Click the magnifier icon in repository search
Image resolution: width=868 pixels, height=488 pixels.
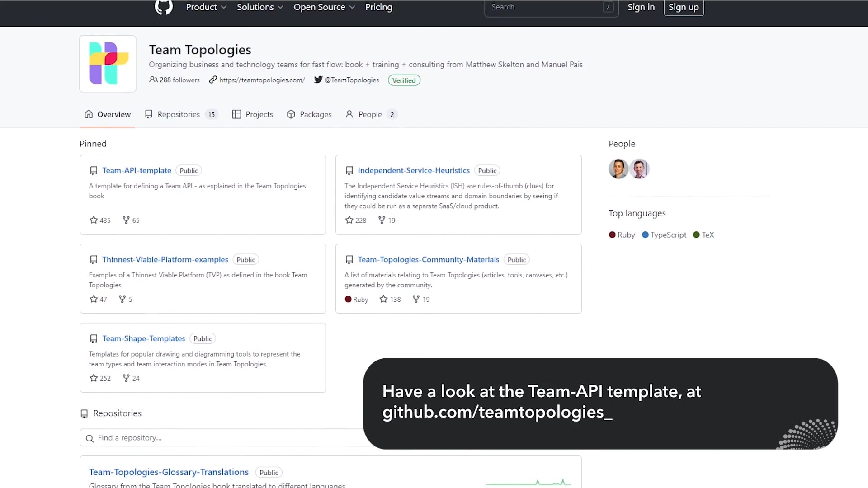pos(90,438)
